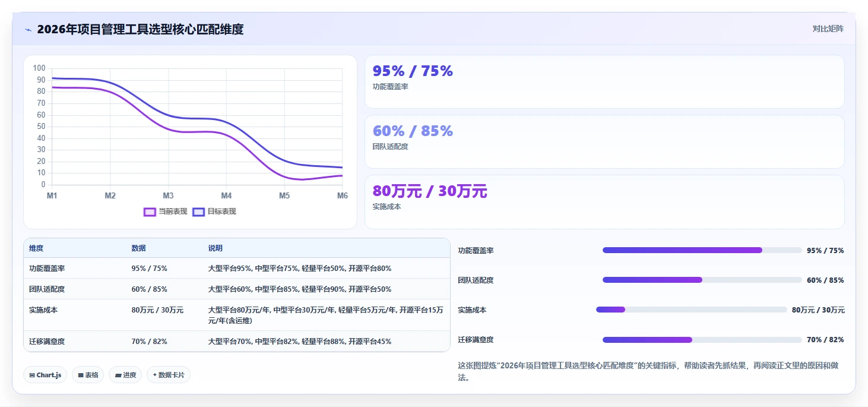The height and width of the screenshot is (407, 868).
Task: Click the M6 axis label on chart
Action: click(343, 196)
